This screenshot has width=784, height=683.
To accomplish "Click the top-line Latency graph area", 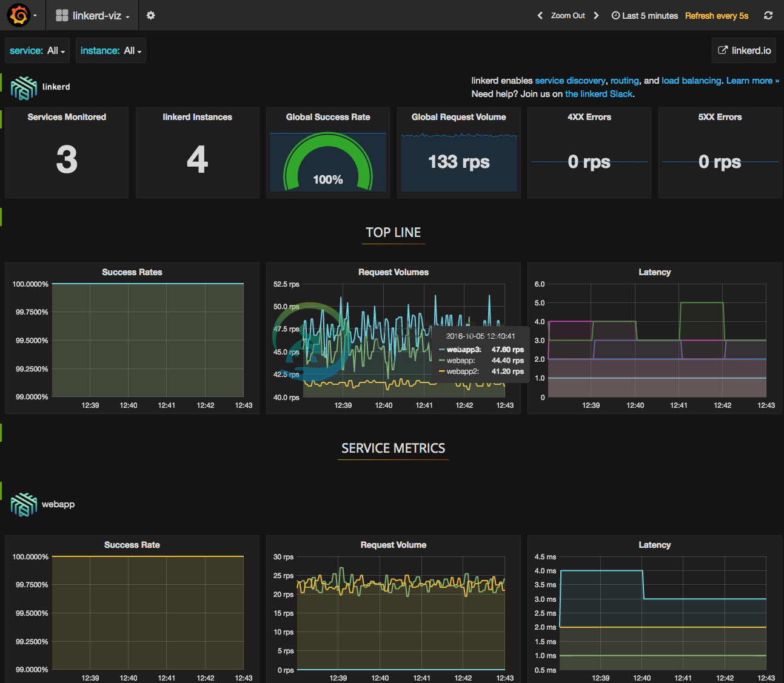I will 657,341.
